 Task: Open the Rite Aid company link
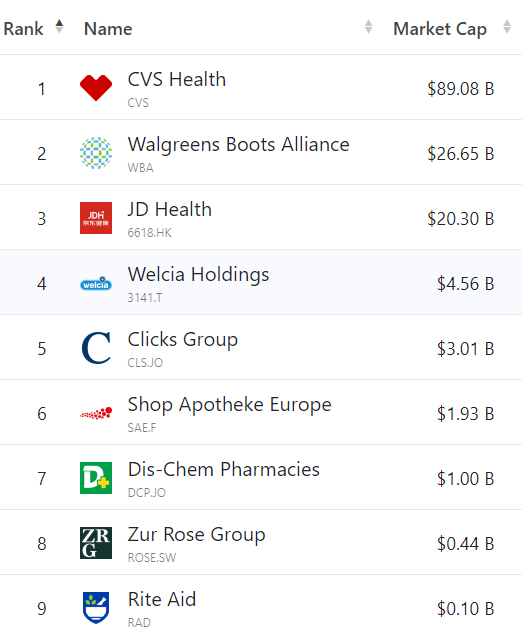click(x=162, y=599)
